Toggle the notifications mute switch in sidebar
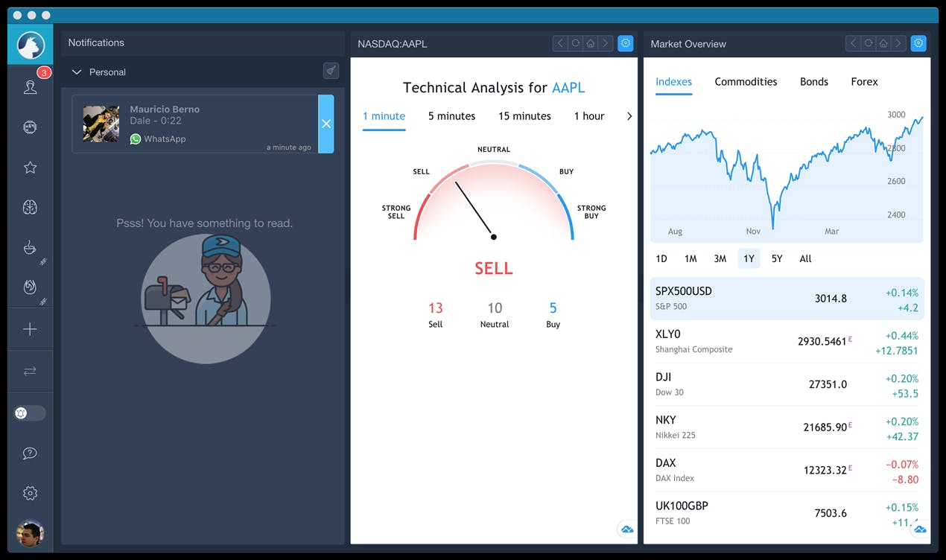This screenshot has width=946, height=560. [30, 413]
